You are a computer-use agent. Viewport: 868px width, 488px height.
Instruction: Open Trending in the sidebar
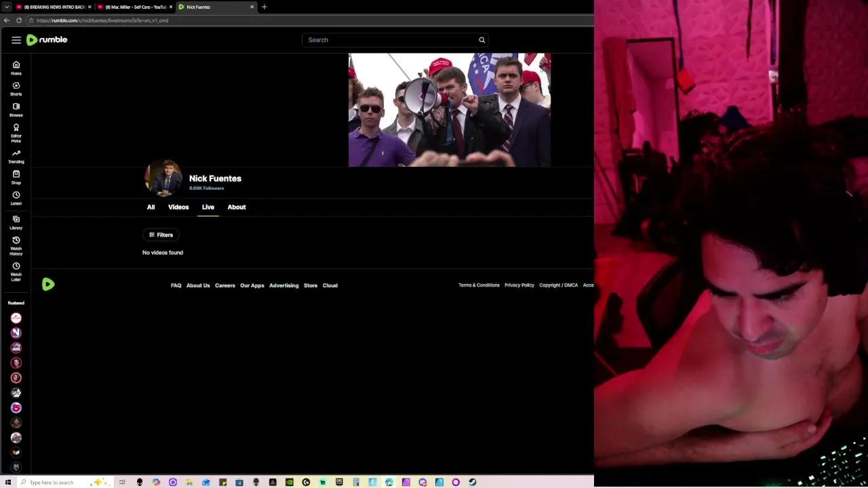click(16, 157)
